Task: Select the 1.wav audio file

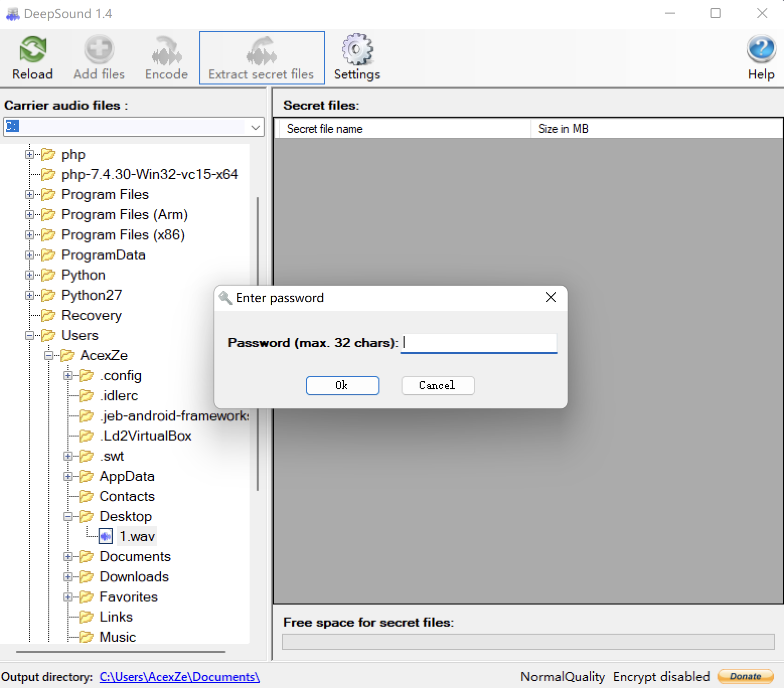Action: 137,537
